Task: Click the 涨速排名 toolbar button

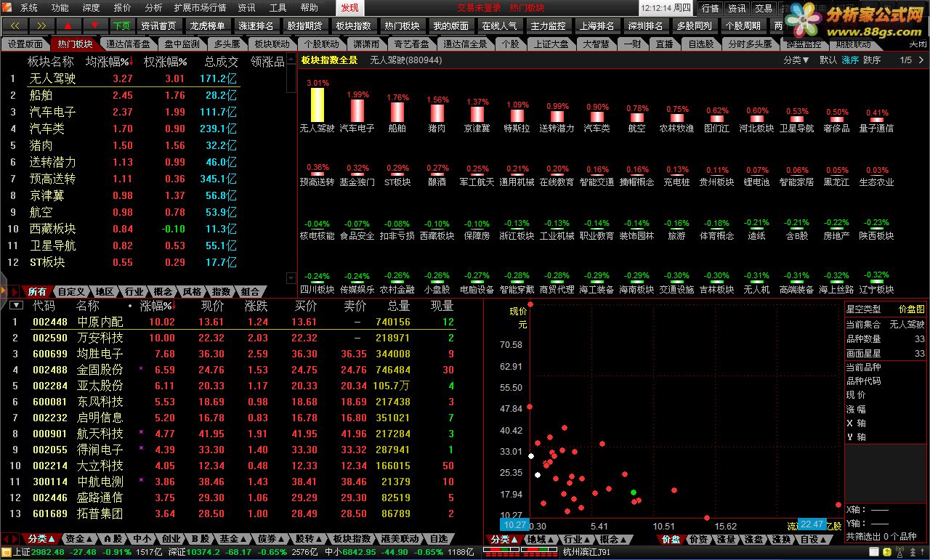Action: point(256,25)
